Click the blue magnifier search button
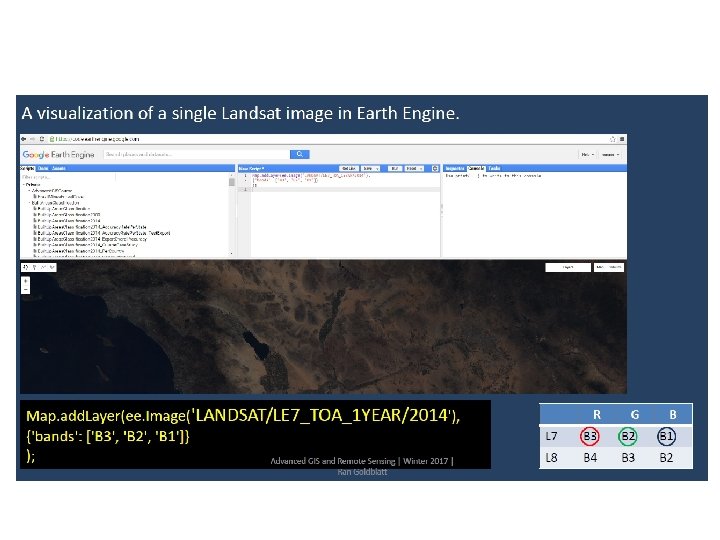The height and width of the screenshot is (540, 720). pyautogui.click(x=299, y=154)
